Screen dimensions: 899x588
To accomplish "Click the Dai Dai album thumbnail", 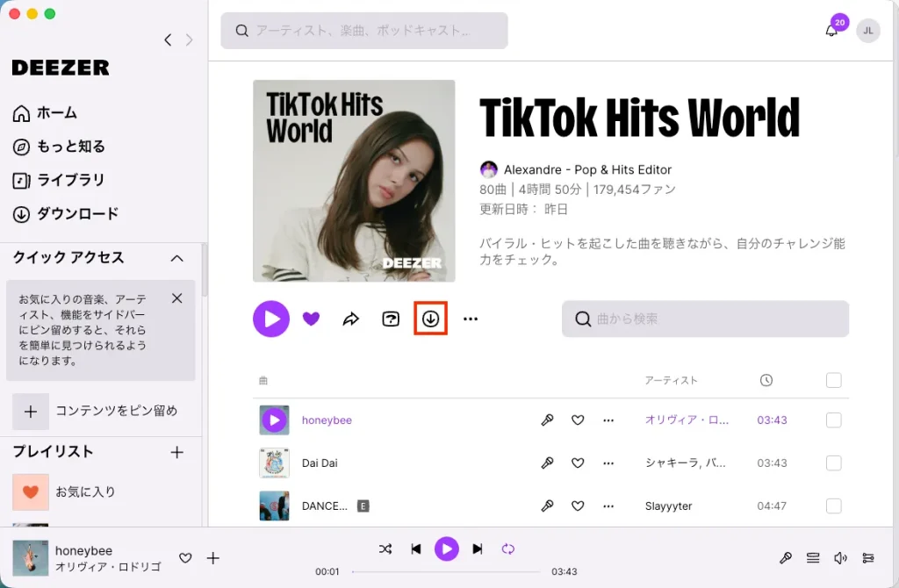I will click(x=274, y=463).
